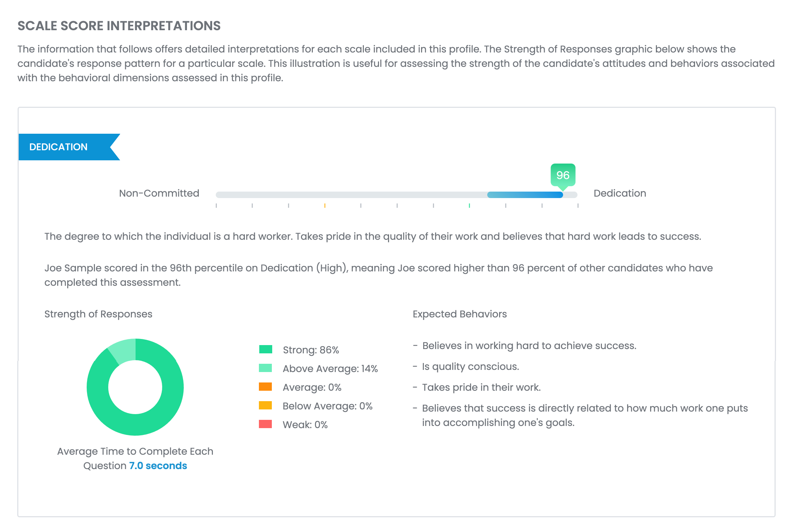This screenshot has height=532, width=790.
Task: Click the SCALE SCORE INTERPRETATIONS title
Action: 119,26
